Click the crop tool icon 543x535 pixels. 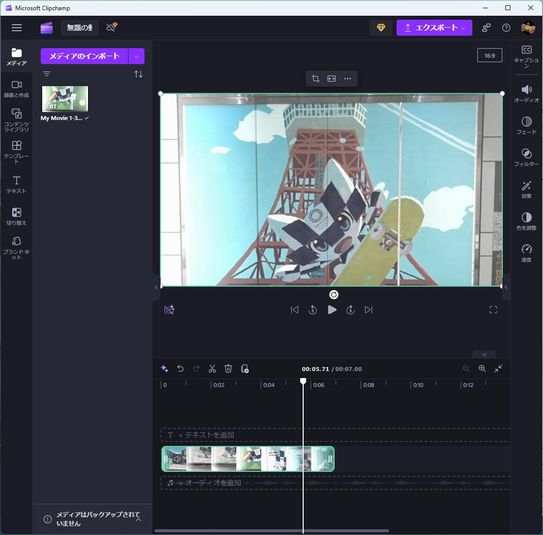coord(315,79)
